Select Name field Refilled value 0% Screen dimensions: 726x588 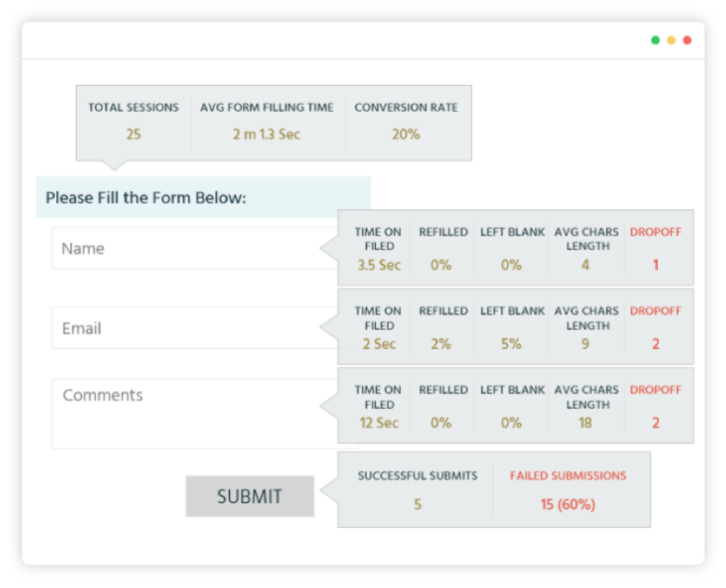tap(441, 265)
